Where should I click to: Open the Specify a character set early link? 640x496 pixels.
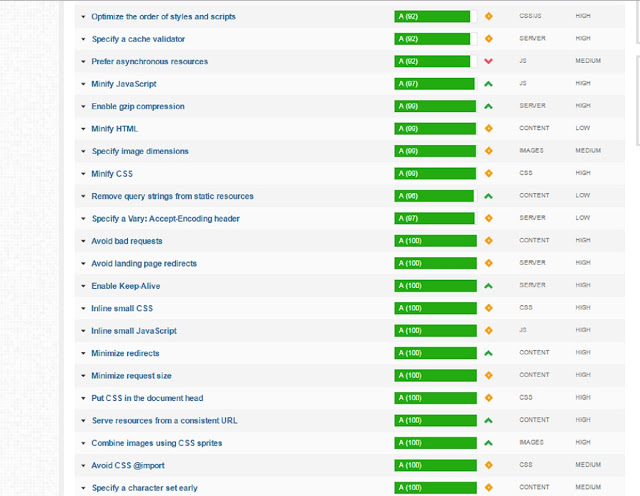(x=144, y=488)
